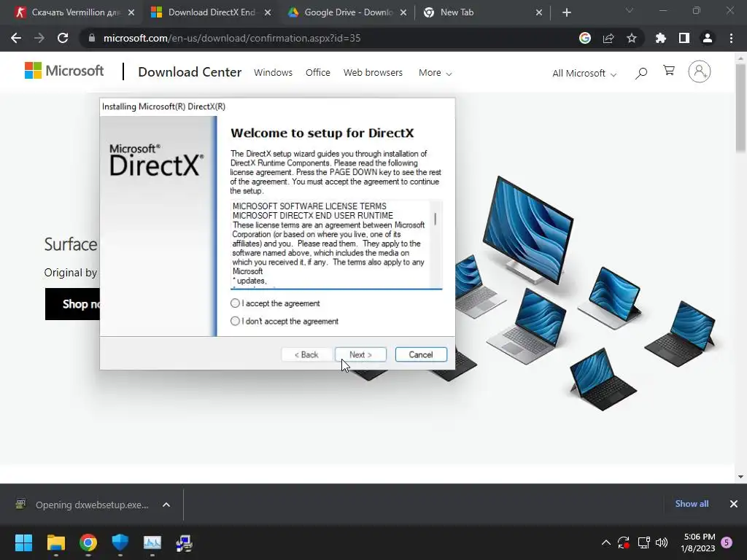Click the volume tray icon

(x=662, y=542)
